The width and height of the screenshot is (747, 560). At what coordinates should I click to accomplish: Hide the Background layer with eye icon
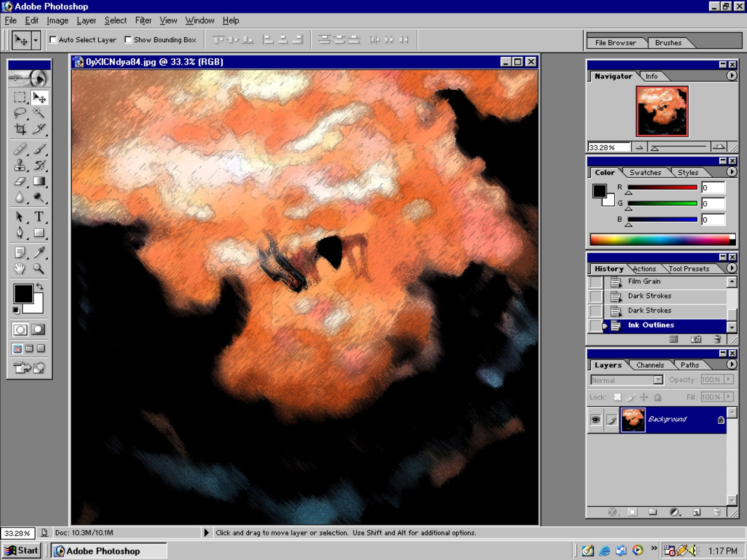596,420
